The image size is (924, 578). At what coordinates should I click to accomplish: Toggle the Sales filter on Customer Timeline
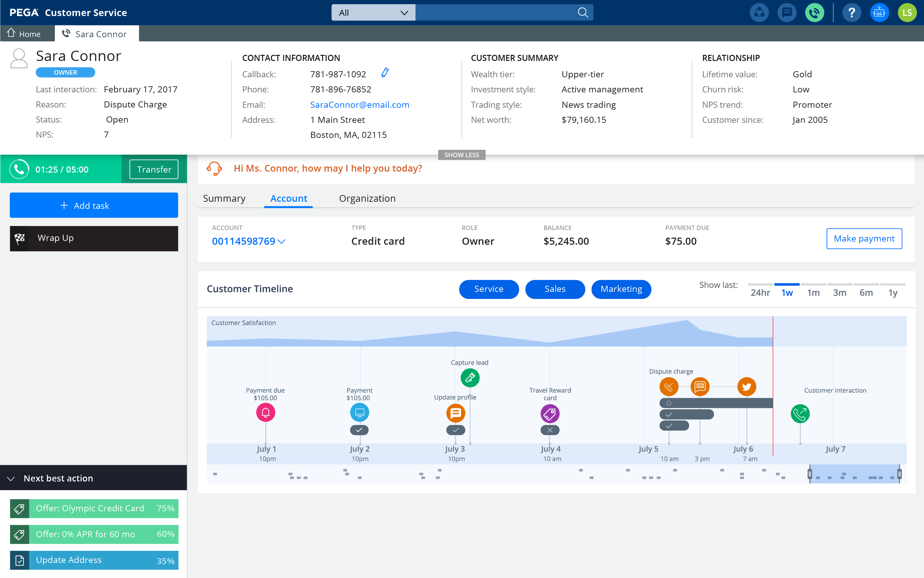[x=555, y=289]
